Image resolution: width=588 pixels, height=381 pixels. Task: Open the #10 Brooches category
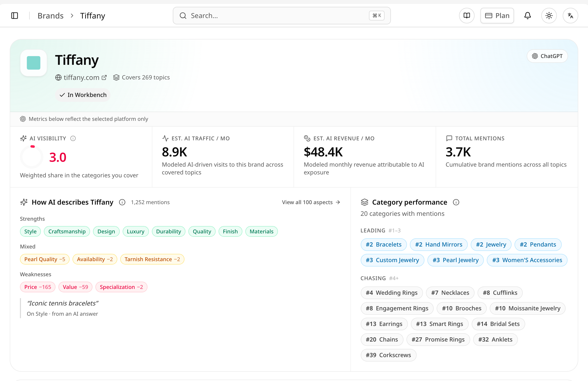(461, 308)
